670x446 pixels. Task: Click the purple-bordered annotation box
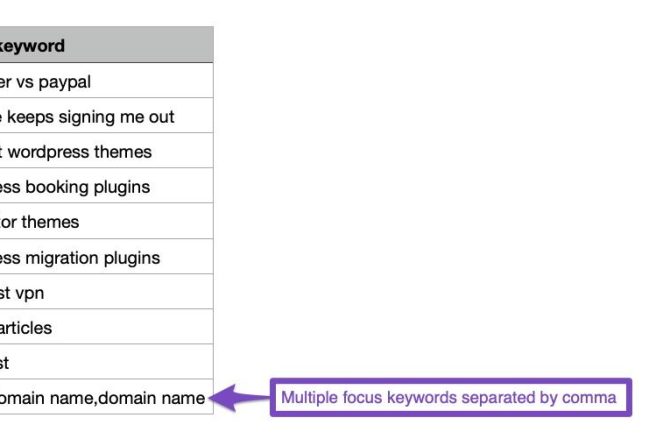click(x=451, y=397)
